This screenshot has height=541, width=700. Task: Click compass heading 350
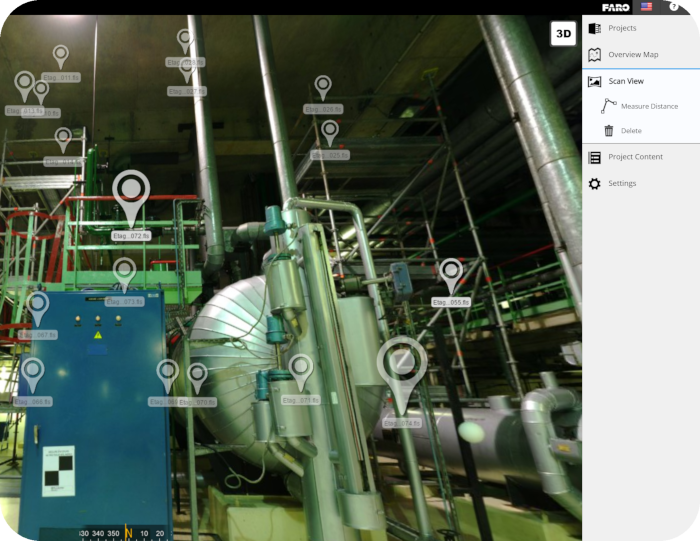113,533
